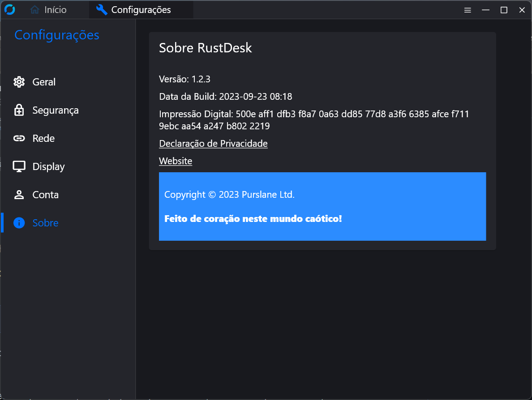Click the Copyright © 2023 Purslane Ltd. text
Viewport: 532px width, 400px height.
pos(229,195)
